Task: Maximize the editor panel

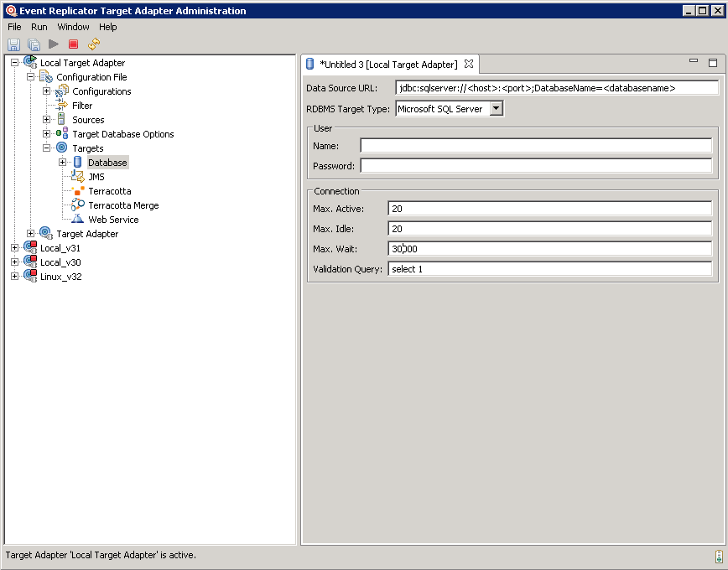Action: [x=713, y=63]
